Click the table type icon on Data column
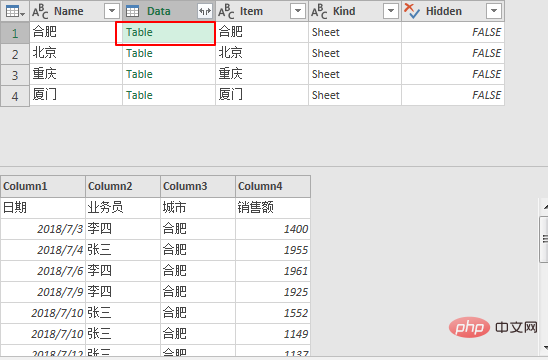 point(132,12)
